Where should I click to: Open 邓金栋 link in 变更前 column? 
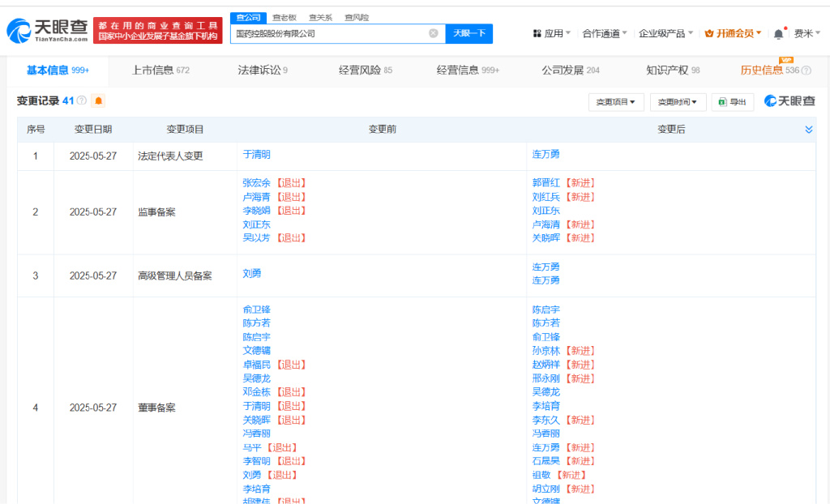pyautogui.click(x=256, y=392)
